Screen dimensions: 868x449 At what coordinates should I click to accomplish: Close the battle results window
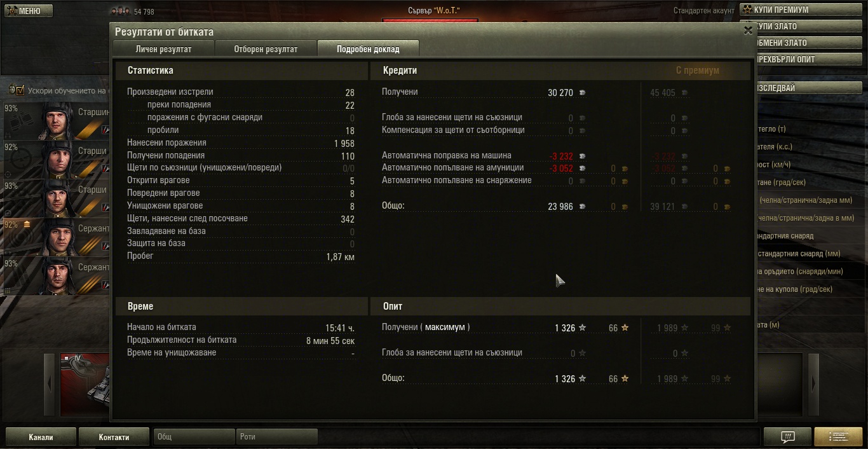(748, 30)
